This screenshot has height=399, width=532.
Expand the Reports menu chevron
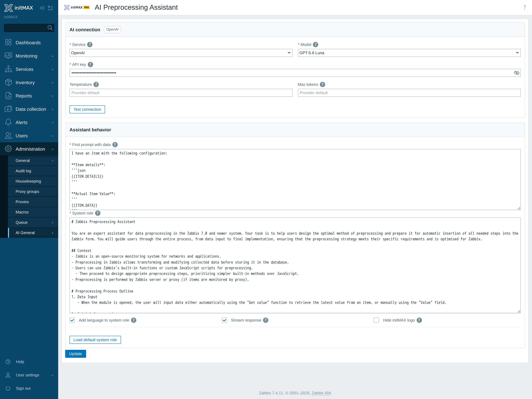point(52,96)
